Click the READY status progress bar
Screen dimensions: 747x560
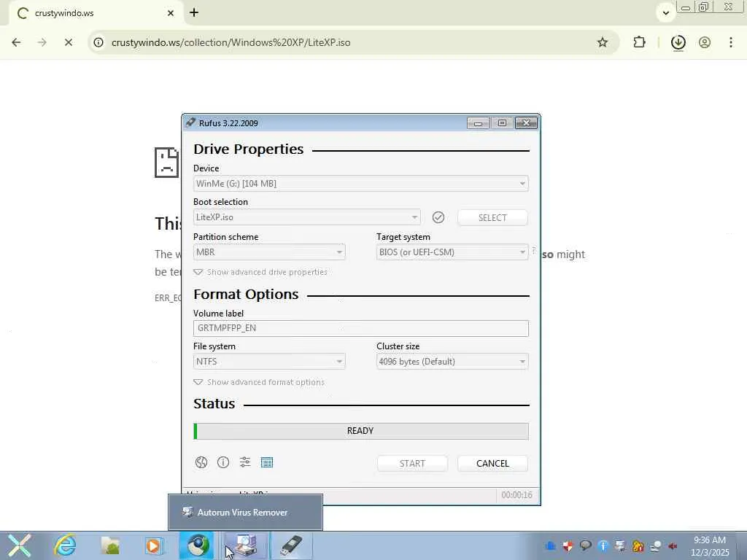(x=360, y=431)
